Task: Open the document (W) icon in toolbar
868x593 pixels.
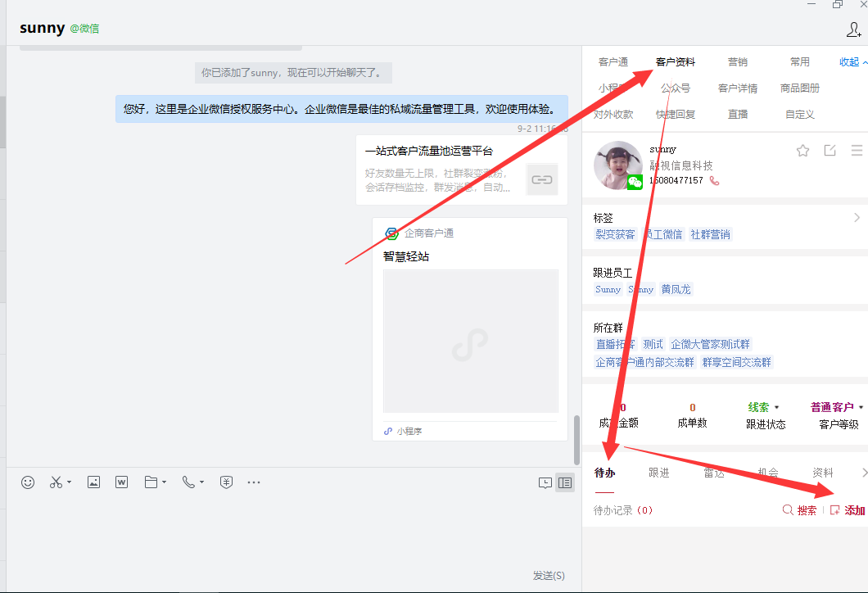Action: [121, 482]
